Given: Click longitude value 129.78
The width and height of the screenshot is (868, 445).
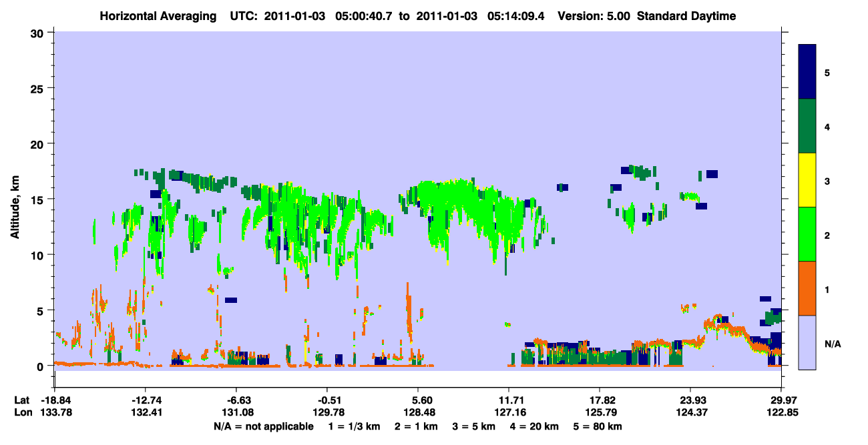Looking at the screenshot, I should coord(327,412).
